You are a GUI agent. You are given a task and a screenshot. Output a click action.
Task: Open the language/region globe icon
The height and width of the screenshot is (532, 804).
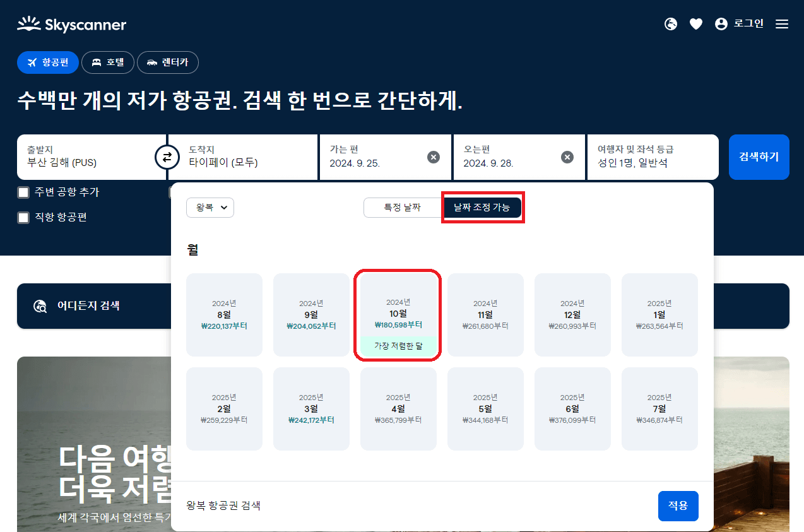pos(670,23)
